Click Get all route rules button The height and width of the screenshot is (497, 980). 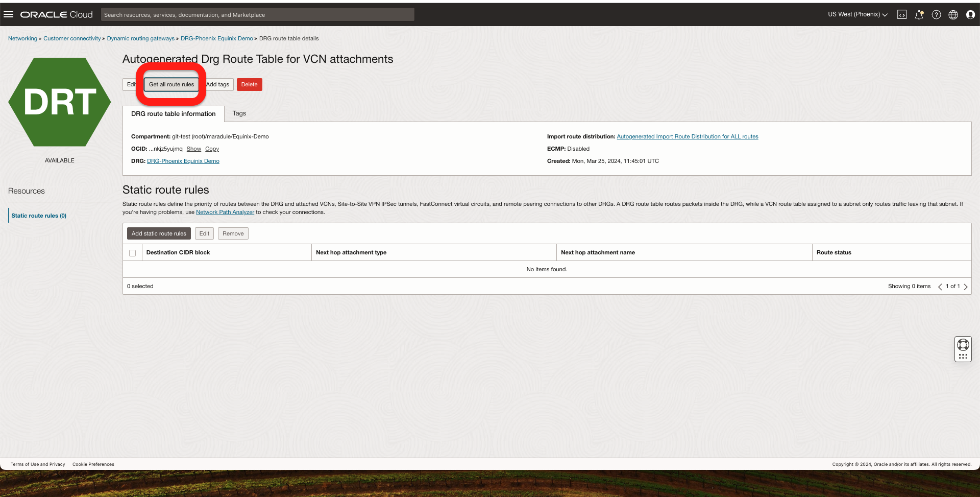pos(171,84)
